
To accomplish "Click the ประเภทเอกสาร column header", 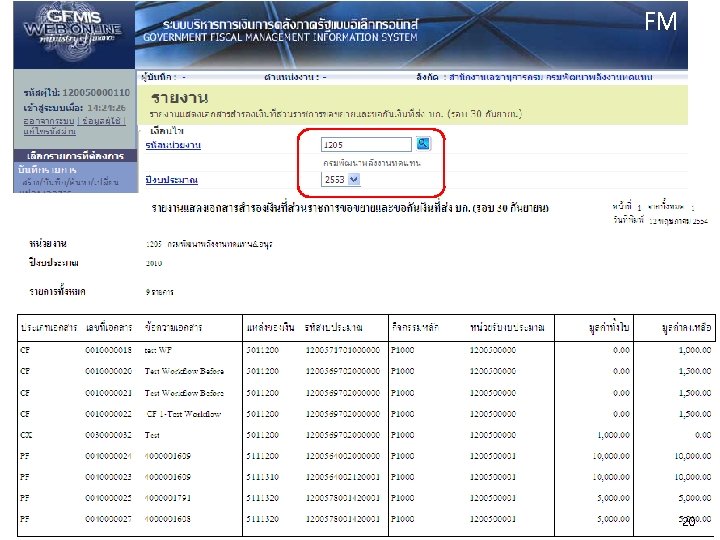I will point(49,328).
